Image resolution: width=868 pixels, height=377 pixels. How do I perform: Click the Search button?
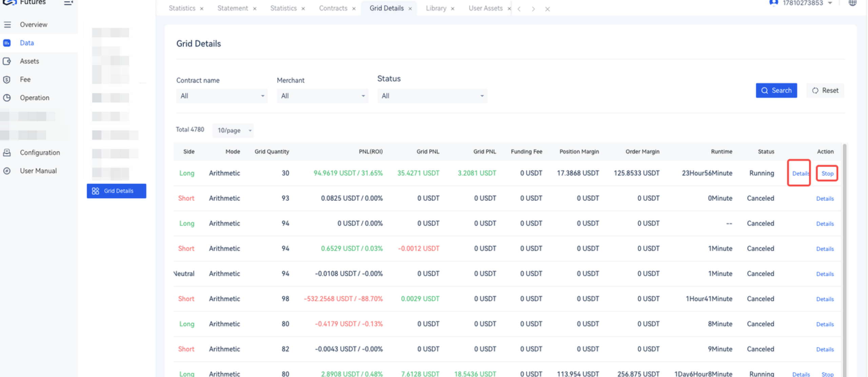click(x=776, y=91)
